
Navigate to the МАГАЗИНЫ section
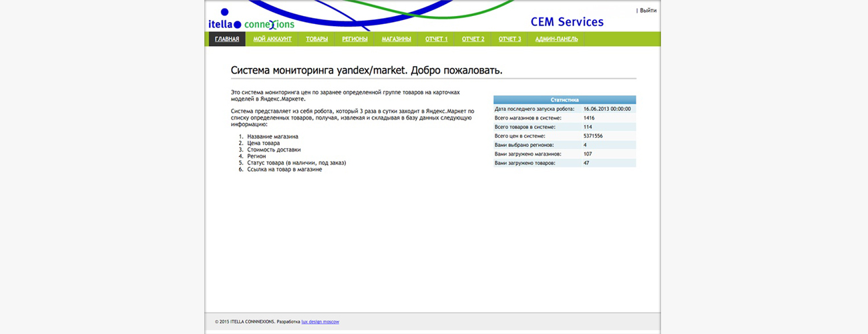tap(396, 39)
